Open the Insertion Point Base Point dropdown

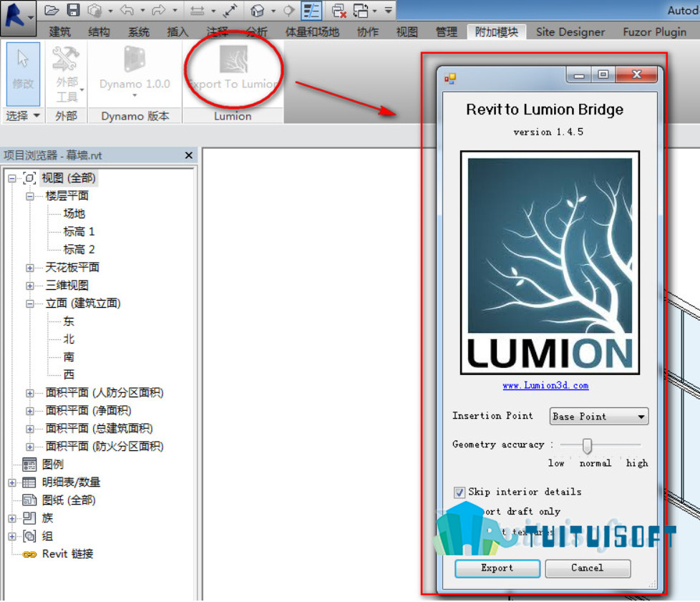pyautogui.click(x=598, y=416)
